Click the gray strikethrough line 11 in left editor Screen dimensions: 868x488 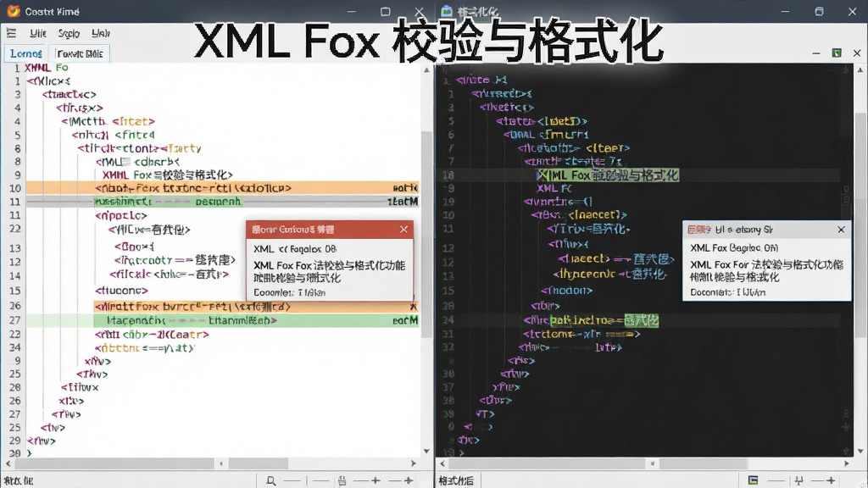tap(222, 202)
